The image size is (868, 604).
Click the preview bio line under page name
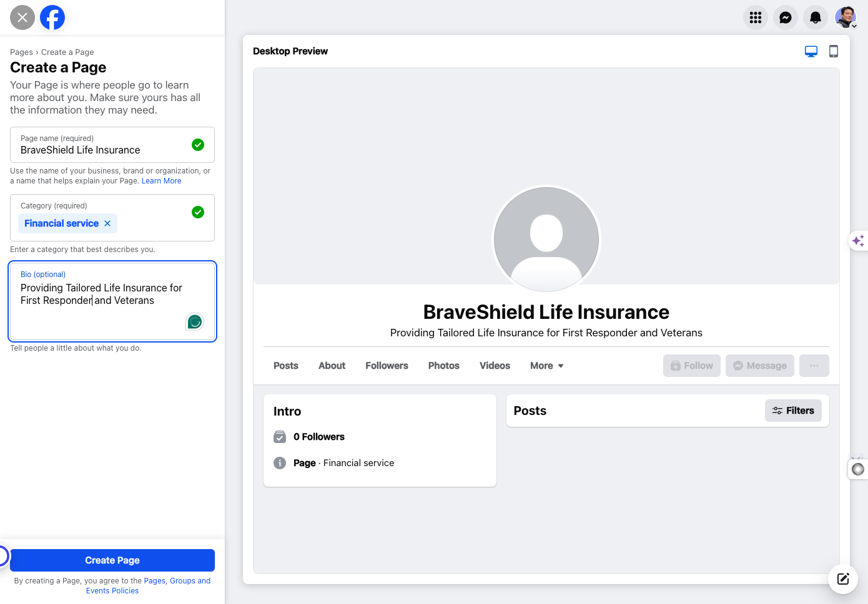[x=546, y=333]
